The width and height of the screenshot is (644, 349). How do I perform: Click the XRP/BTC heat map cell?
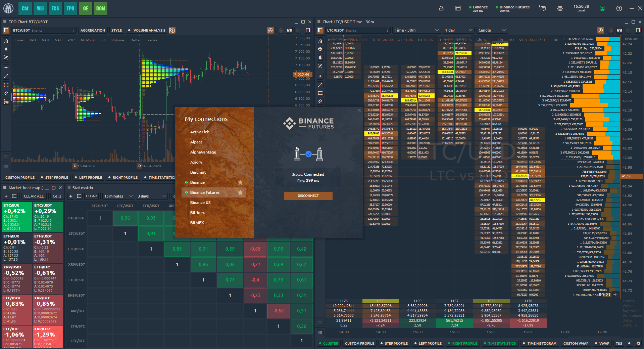click(x=48, y=309)
